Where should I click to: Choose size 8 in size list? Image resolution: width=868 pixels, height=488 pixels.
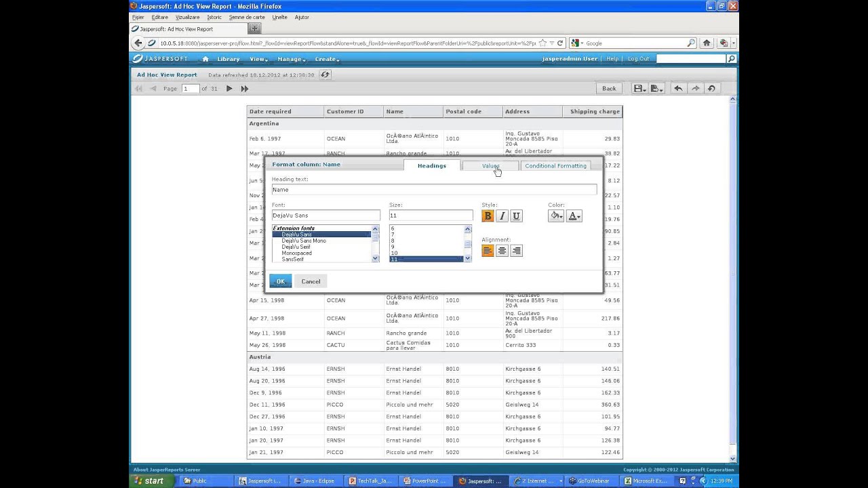point(393,241)
